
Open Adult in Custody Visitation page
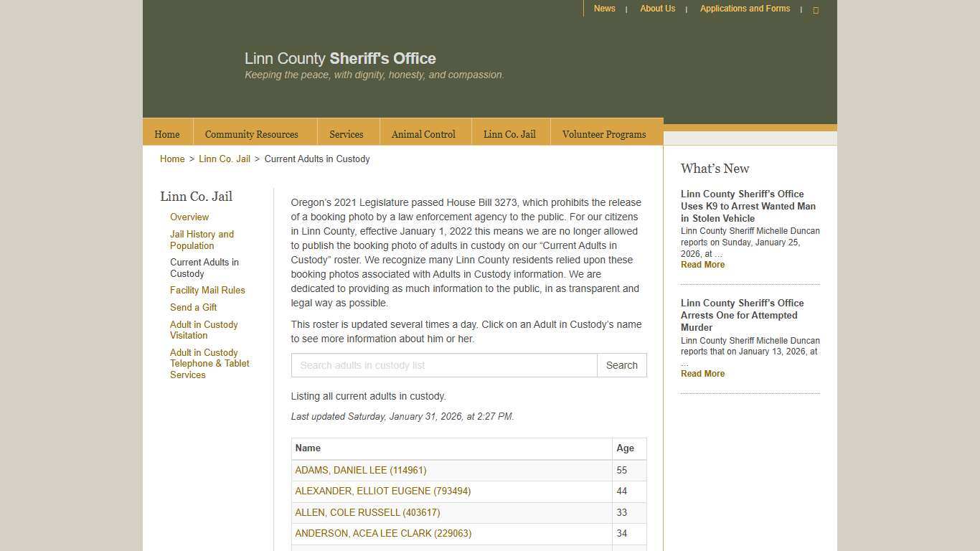coord(204,330)
